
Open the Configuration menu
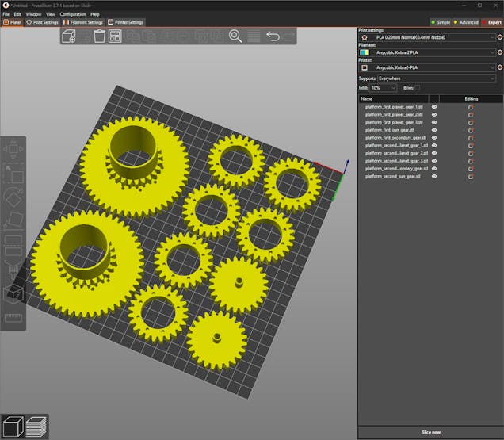[73, 14]
